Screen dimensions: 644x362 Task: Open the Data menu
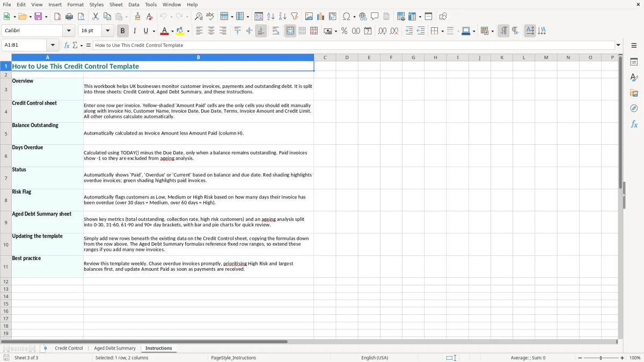[134, 4]
